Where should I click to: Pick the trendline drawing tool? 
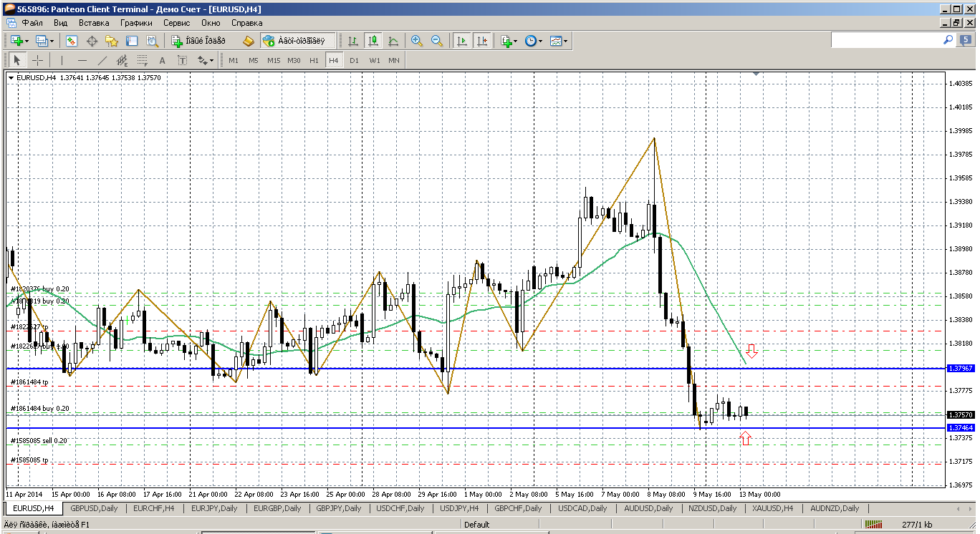(x=102, y=60)
